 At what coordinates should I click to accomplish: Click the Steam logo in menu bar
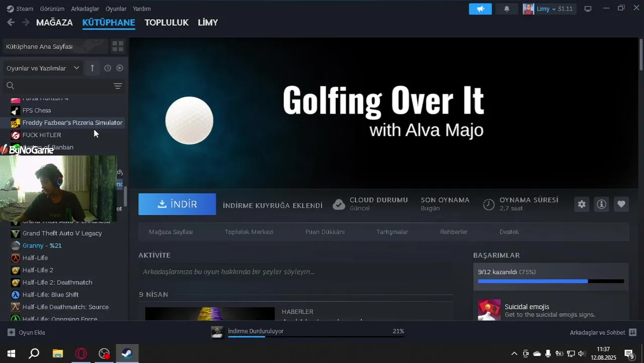(x=10, y=9)
